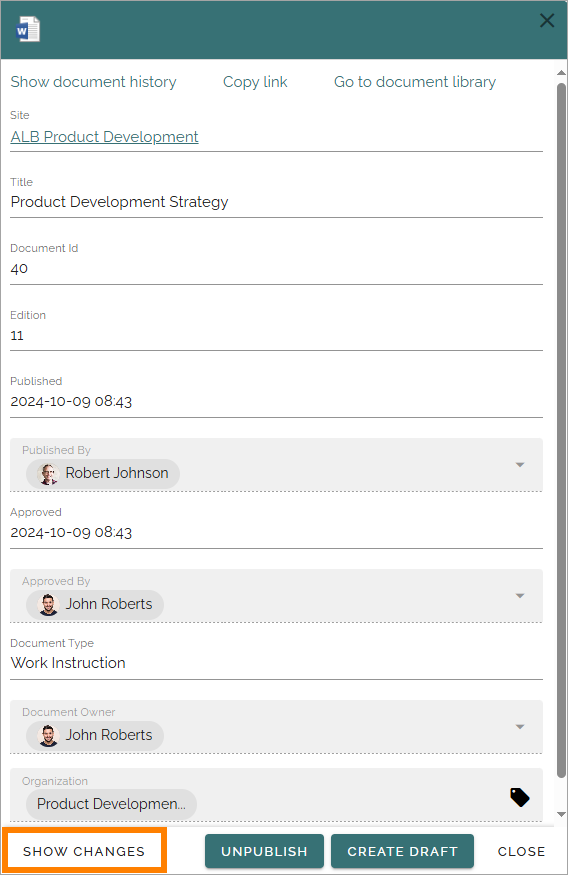Click John Roberts' avatar in Approved By

tap(49, 605)
